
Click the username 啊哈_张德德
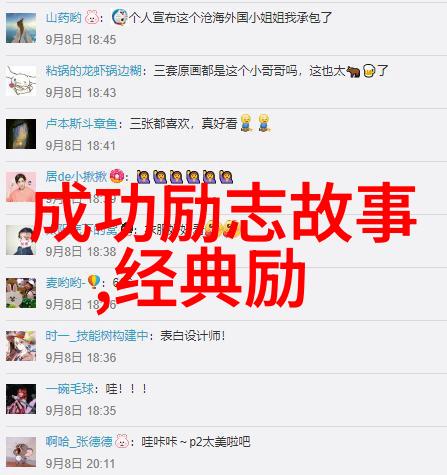[x=79, y=442]
